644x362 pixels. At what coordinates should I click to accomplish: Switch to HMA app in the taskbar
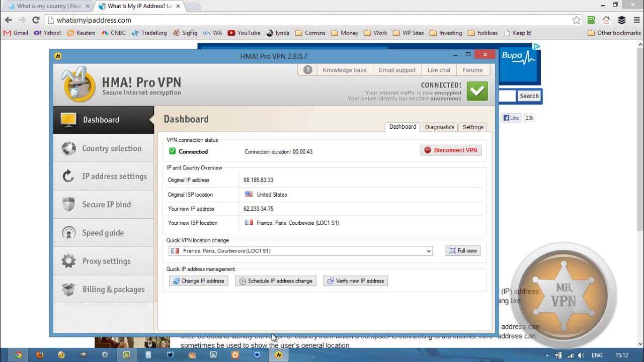pyautogui.click(x=278, y=354)
